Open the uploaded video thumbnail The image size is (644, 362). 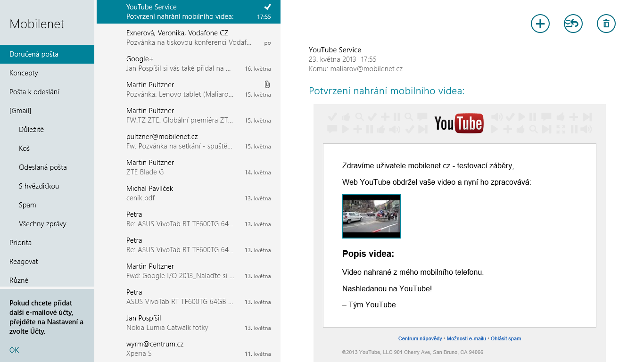[x=371, y=216]
